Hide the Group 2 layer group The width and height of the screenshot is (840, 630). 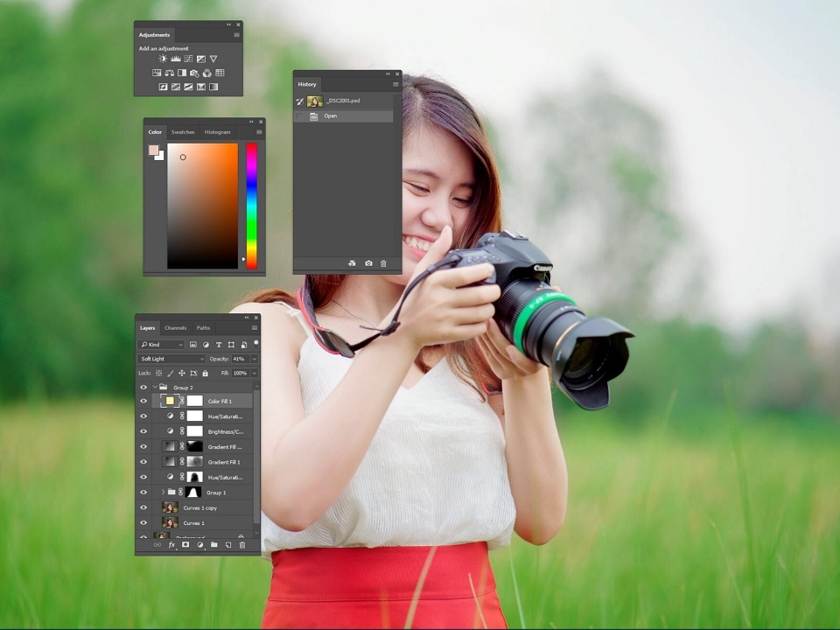pos(143,388)
